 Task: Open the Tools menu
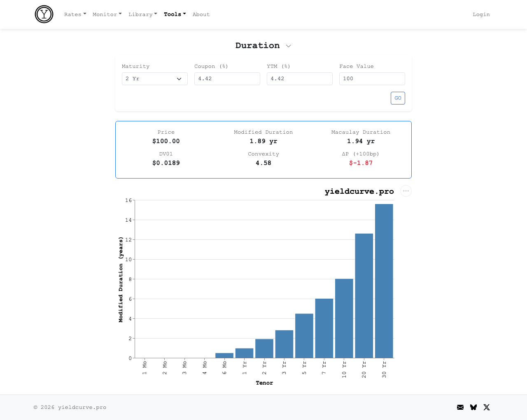(x=175, y=14)
